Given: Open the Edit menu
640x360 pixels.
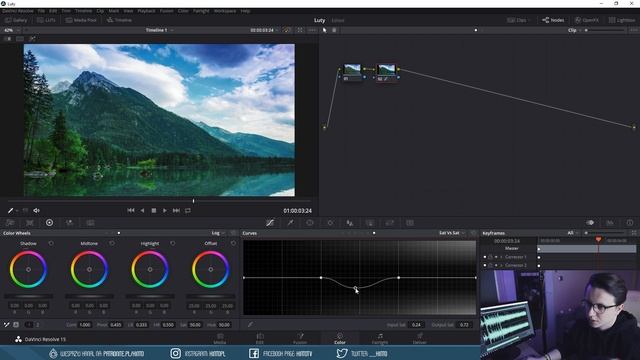Looking at the screenshot, I should coord(53,11).
